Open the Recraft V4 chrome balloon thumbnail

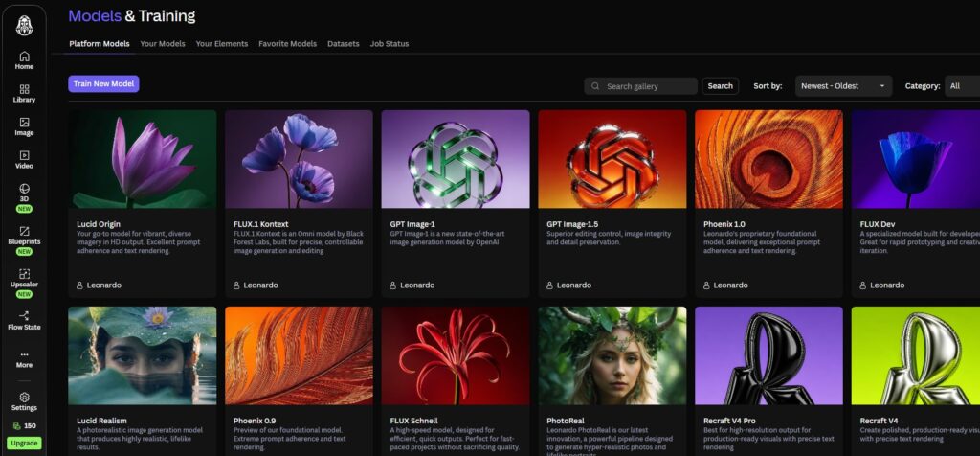coord(916,355)
